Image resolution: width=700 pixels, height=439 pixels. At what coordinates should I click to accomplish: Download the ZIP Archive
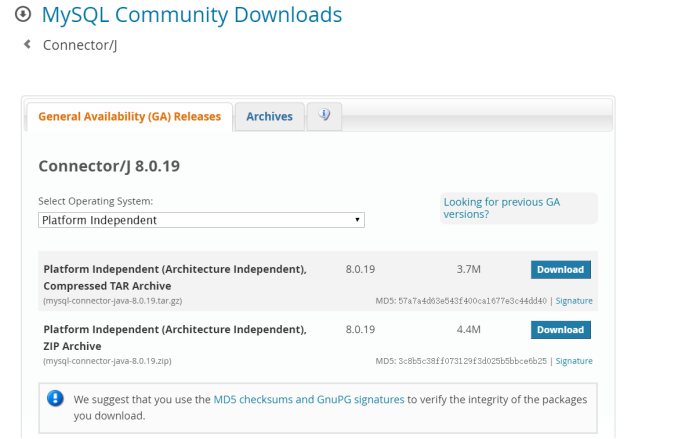tap(560, 330)
